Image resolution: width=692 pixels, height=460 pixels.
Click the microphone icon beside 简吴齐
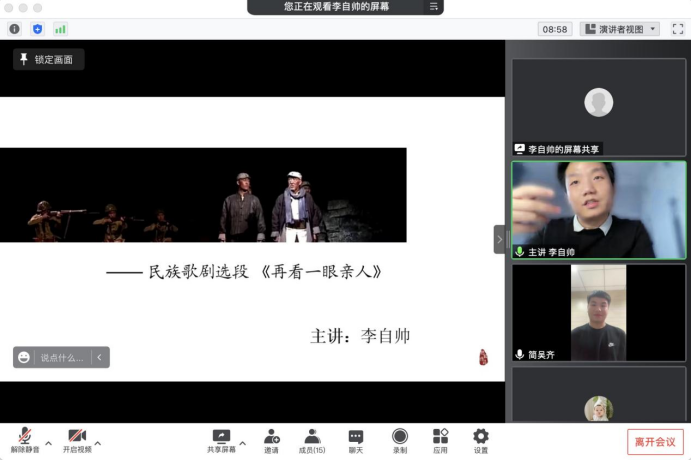(520, 354)
